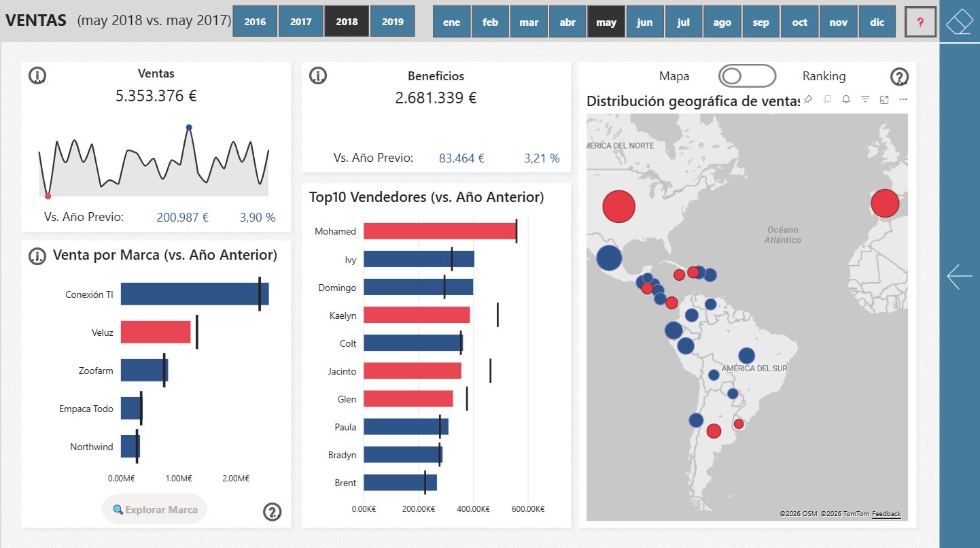Screen dimensions: 980x548
Task: Click the help icon next to Ranking label
Action: click(x=899, y=77)
